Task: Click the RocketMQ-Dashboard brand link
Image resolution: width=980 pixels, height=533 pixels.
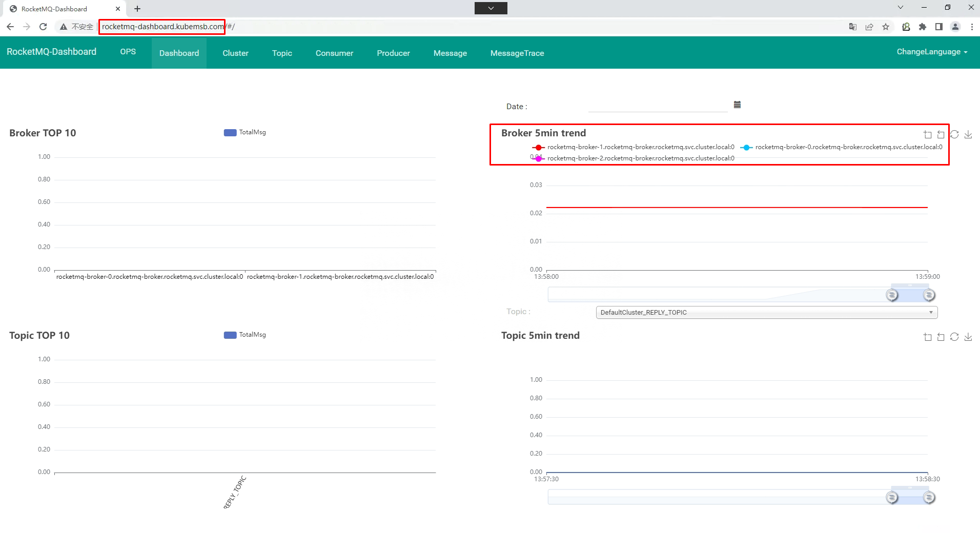Action: (51, 52)
